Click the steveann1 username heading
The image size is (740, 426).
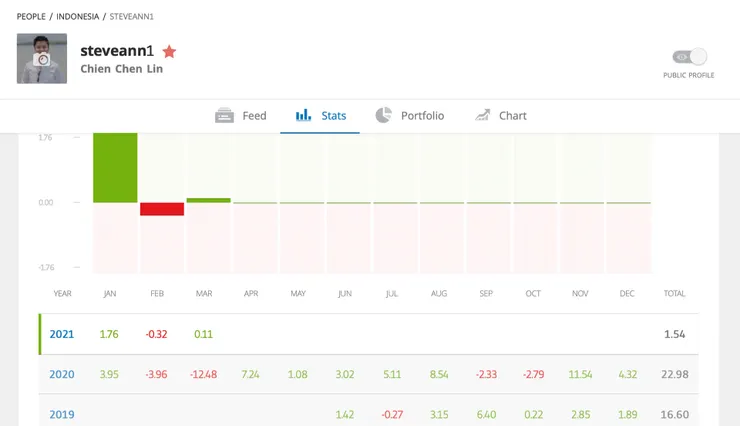pos(117,51)
